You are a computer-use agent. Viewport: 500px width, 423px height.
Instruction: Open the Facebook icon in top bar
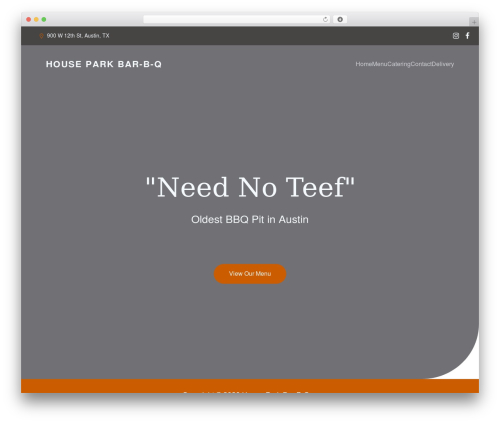tap(467, 36)
